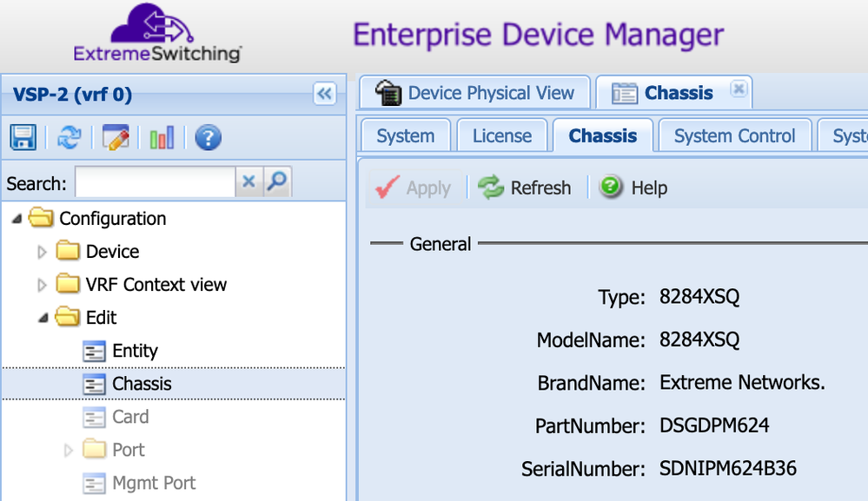
Task: Open the System sub-tab
Action: [x=405, y=135]
